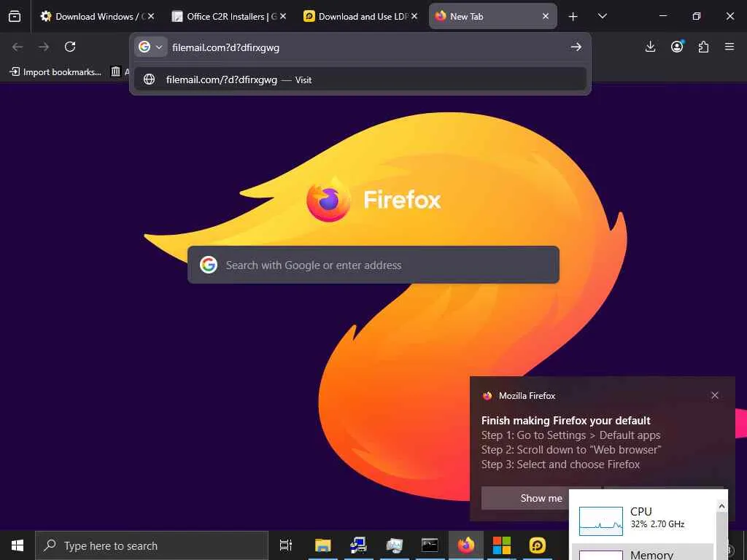
Task: Select the New Tab tab
Action: (x=492, y=16)
